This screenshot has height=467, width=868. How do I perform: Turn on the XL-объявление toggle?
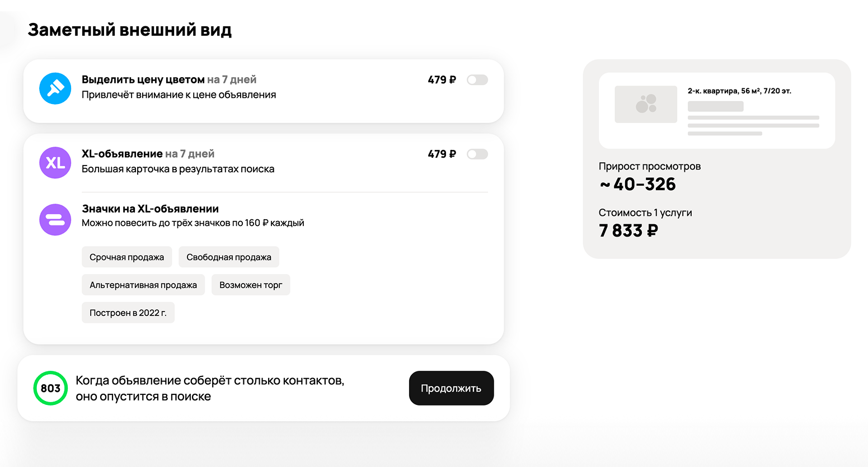pyautogui.click(x=477, y=154)
